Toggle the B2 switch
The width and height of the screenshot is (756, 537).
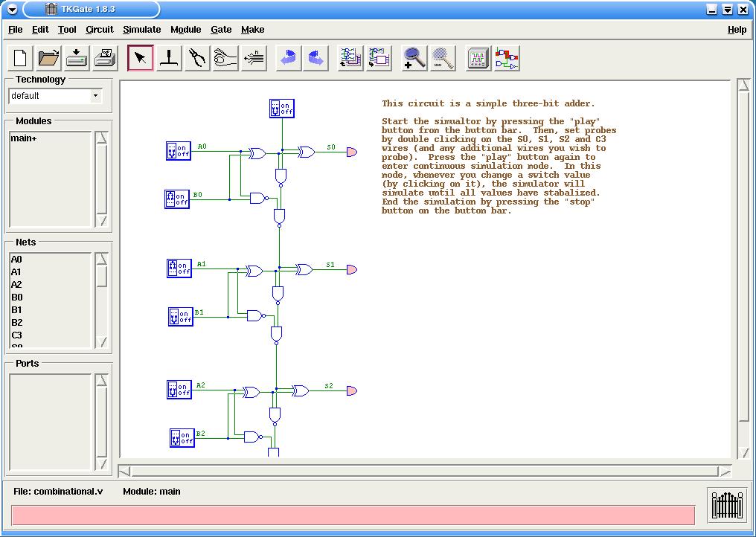pyautogui.click(x=182, y=437)
